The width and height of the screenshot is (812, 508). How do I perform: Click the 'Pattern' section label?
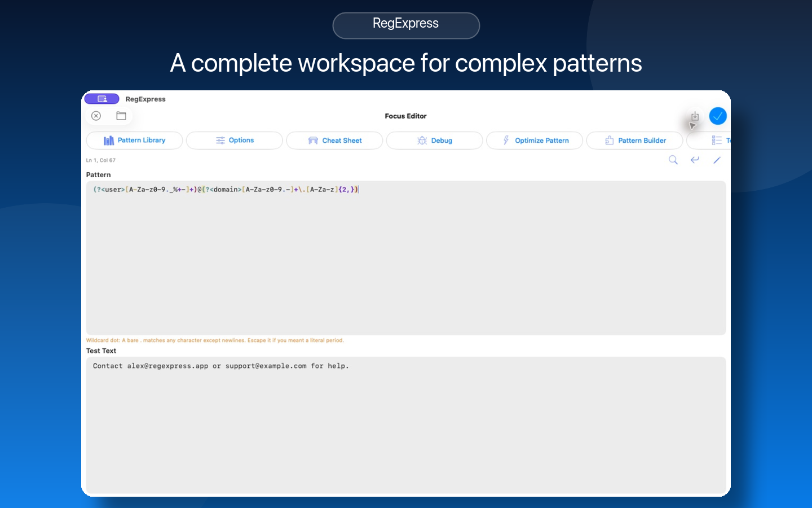click(x=99, y=175)
